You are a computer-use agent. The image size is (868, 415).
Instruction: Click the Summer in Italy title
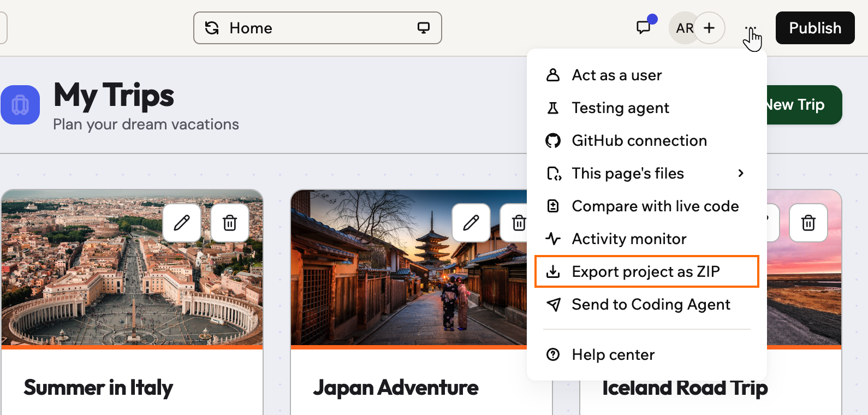click(98, 388)
